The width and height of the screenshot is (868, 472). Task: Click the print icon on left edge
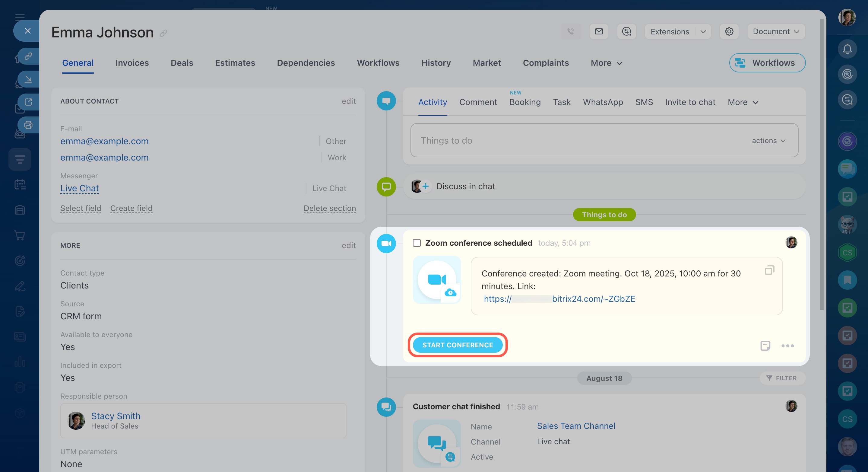point(28,125)
